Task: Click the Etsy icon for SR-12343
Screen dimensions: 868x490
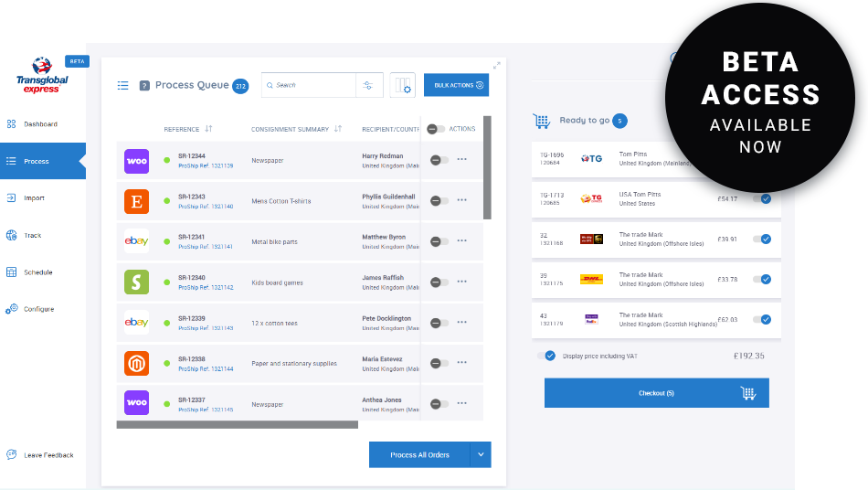Action: click(136, 201)
